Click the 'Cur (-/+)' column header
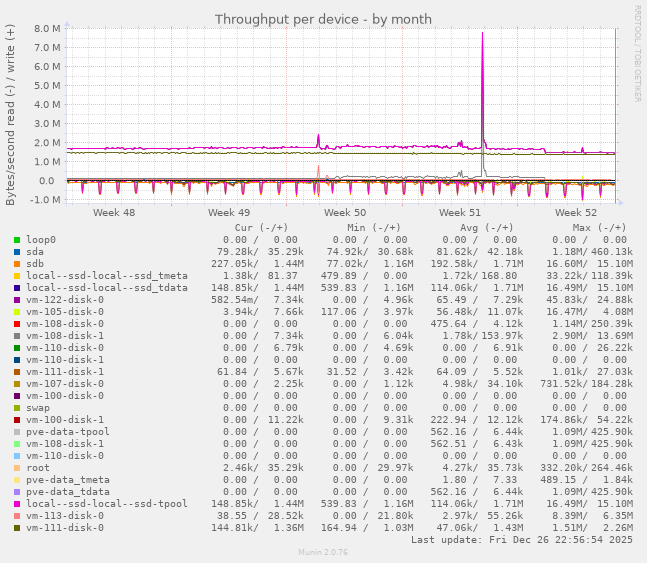 [261, 228]
